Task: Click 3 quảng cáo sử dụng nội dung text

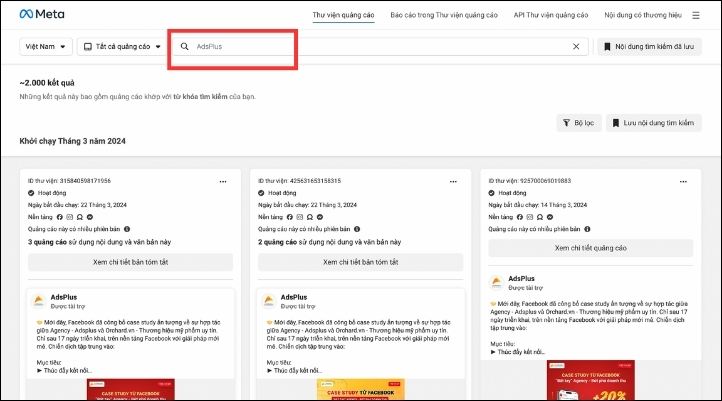Action: [99, 242]
